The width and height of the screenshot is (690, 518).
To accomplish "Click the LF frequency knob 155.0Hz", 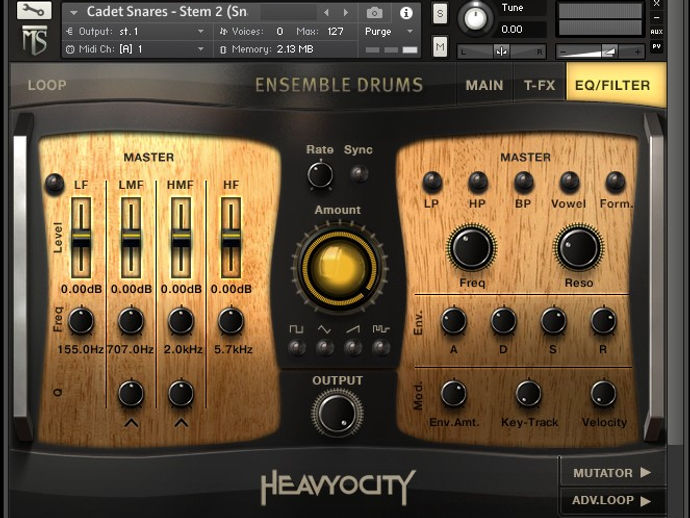I will pyautogui.click(x=81, y=321).
